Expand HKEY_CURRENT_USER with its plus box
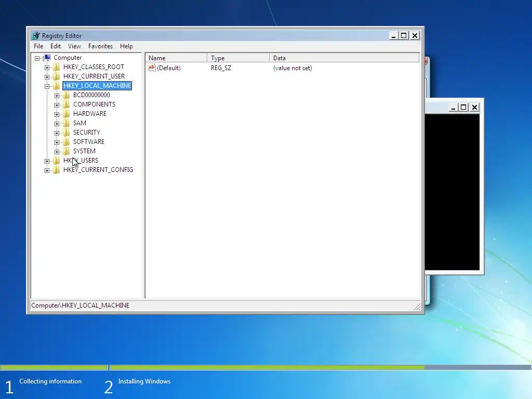Viewport: 532px width, 399px height. point(47,77)
